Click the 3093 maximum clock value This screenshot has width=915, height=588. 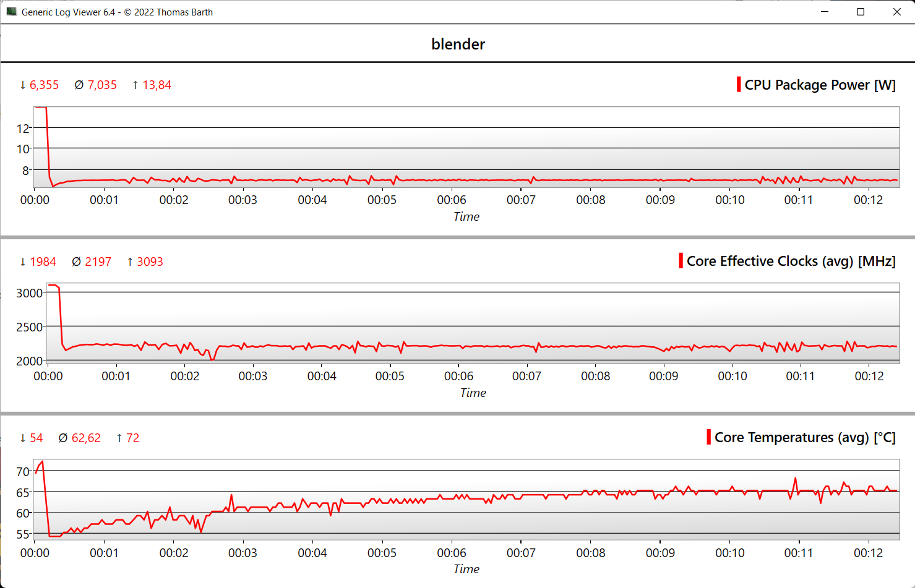tap(150, 262)
